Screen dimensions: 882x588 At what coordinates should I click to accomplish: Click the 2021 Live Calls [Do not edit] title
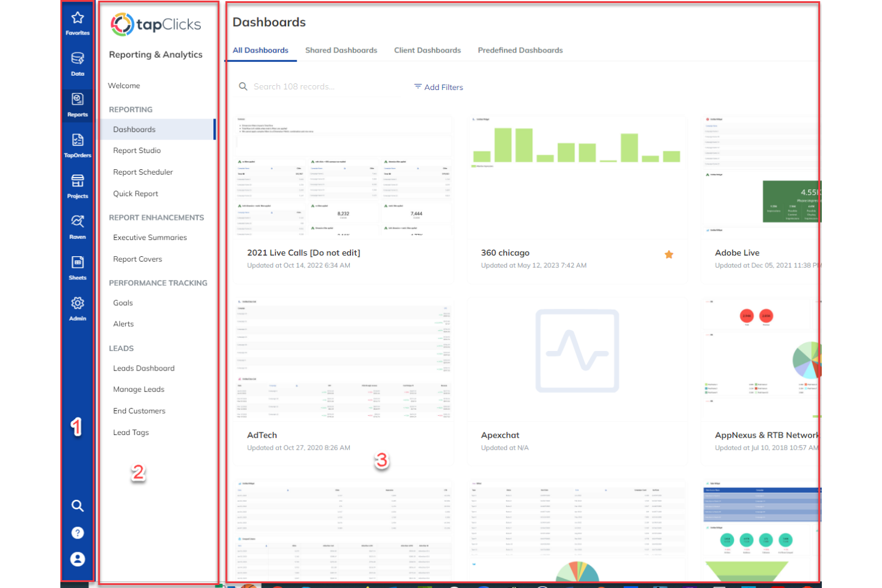[303, 253]
